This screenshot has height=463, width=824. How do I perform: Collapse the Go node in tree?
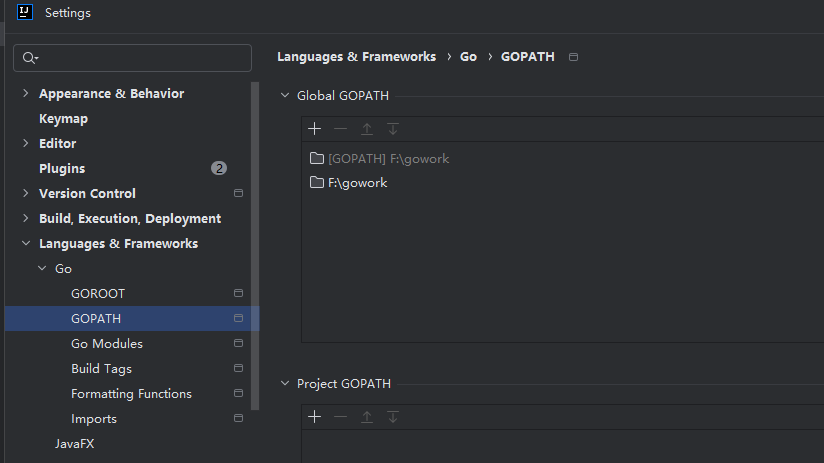(x=42, y=269)
